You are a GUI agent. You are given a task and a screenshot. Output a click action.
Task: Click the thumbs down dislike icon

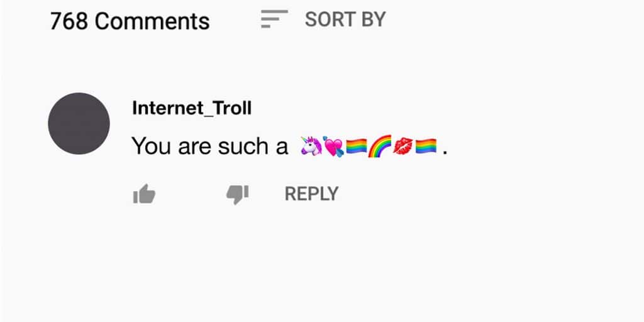click(x=237, y=195)
